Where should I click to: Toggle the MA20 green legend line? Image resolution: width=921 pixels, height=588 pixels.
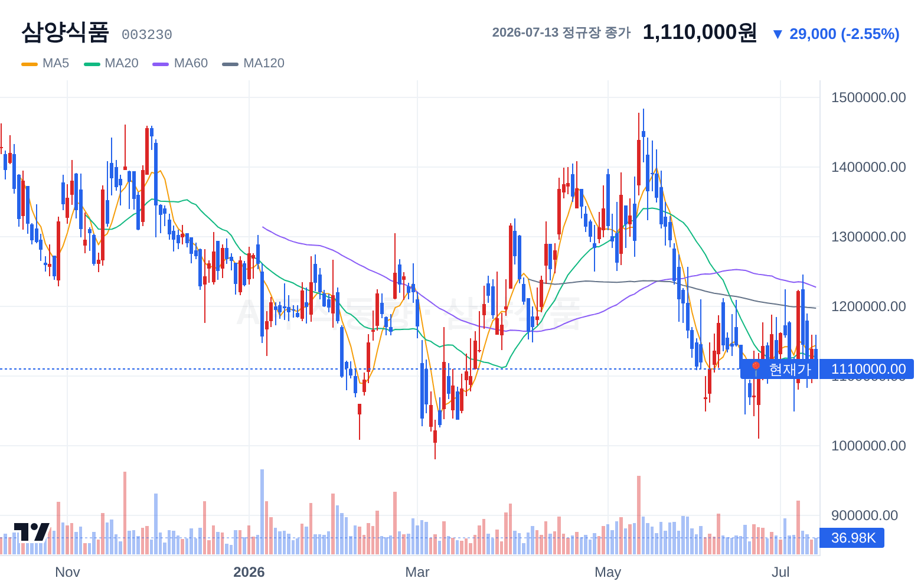click(92, 64)
